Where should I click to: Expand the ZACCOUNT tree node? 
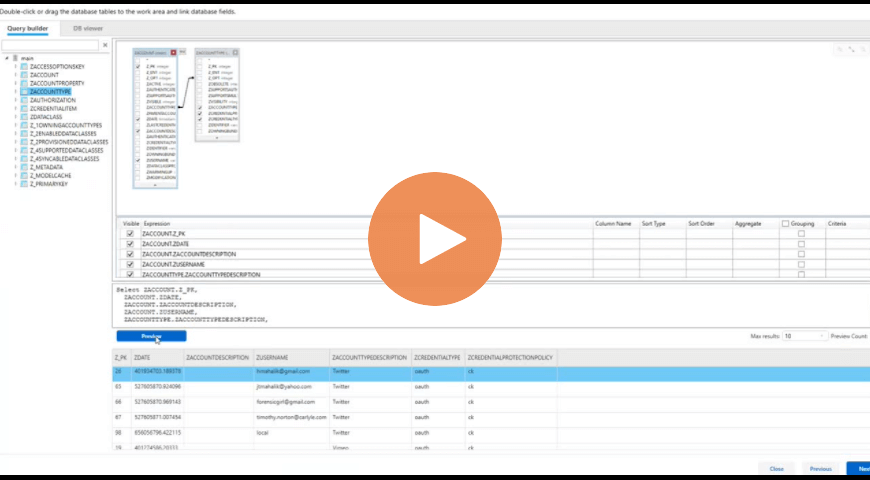point(15,75)
